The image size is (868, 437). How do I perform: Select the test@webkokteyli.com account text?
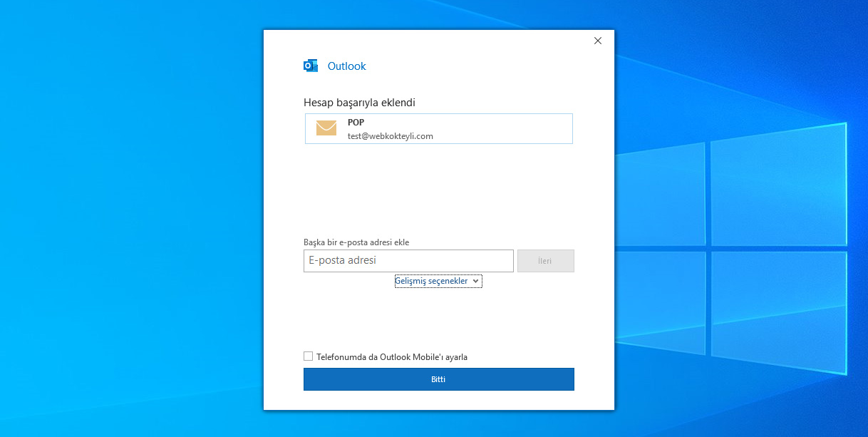(391, 135)
